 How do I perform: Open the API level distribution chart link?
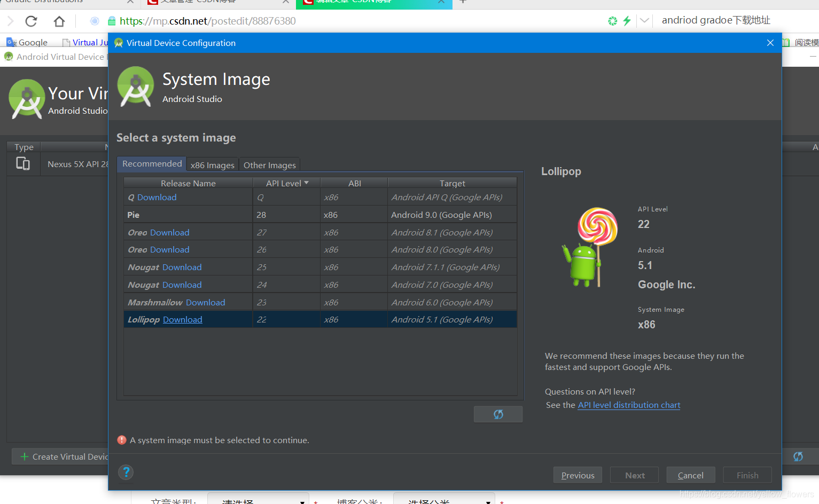pos(629,405)
